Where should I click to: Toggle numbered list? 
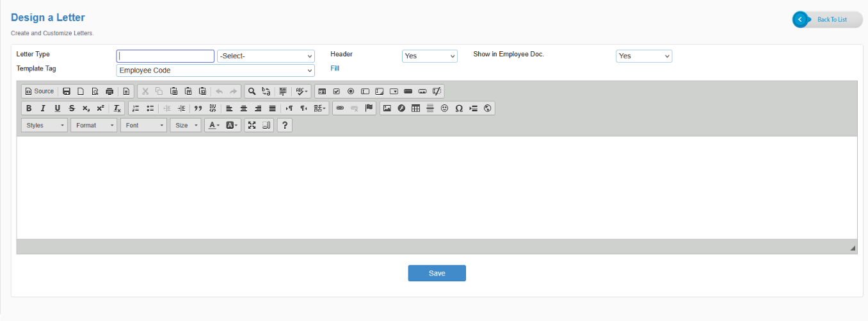point(136,108)
